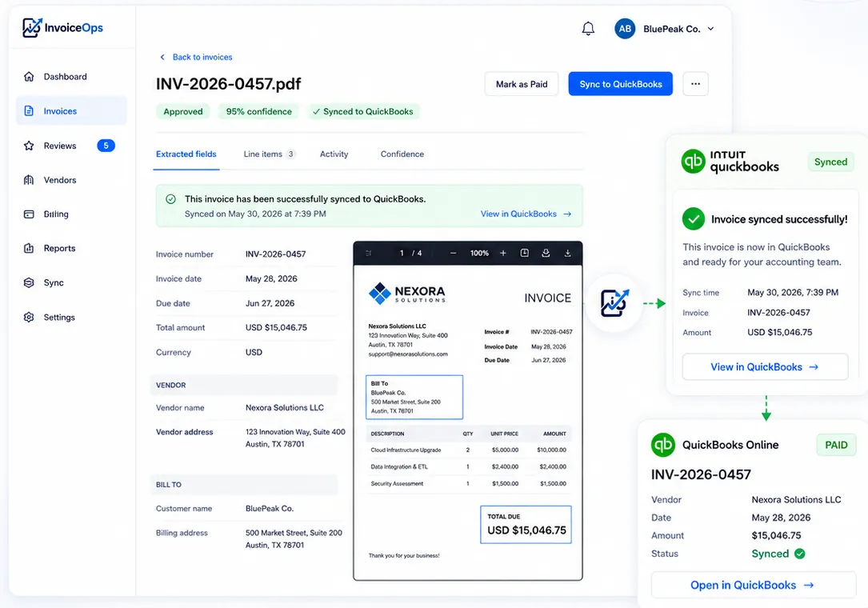Click the Vendors building icon
The width and height of the screenshot is (868, 608).
[29, 180]
